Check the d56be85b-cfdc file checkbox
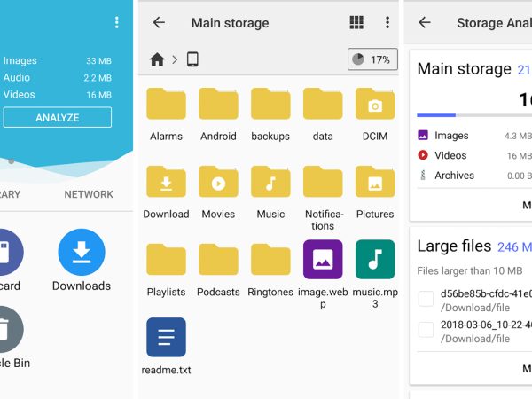Image resolution: width=532 pixels, height=399 pixels. [426, 300]
